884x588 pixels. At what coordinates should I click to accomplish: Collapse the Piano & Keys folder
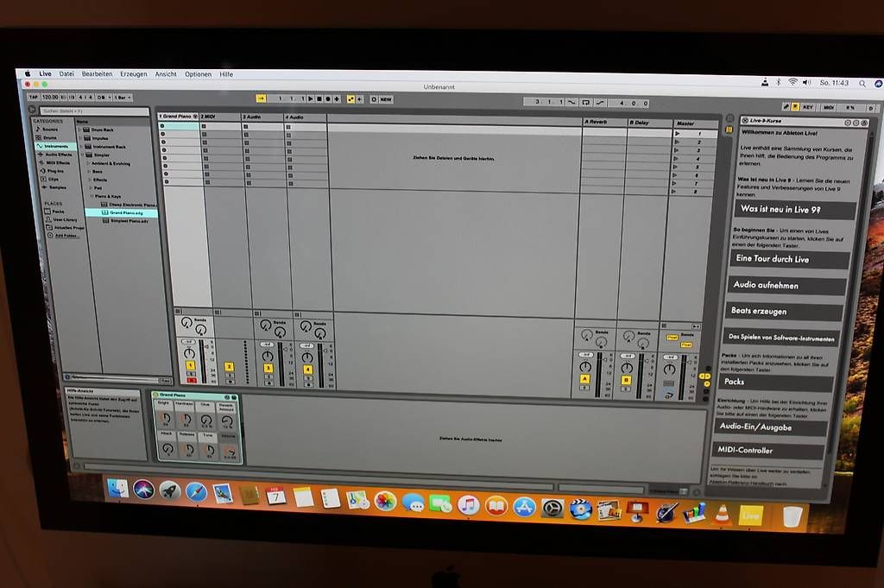coord(92,196)
